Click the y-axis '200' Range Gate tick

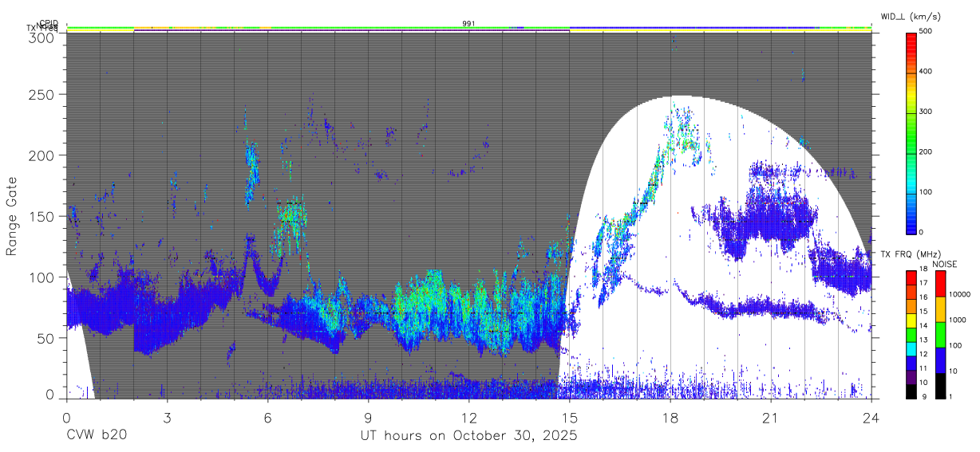(43, 155)
